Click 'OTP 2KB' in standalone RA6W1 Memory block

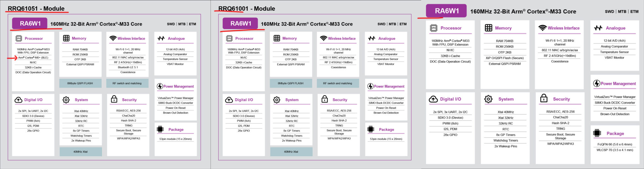click(504, 52)
